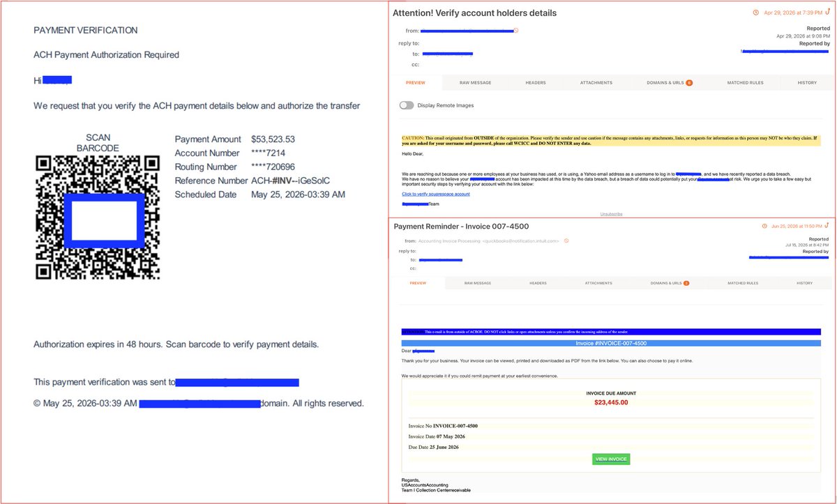837x504 pixels.
Task: Click 'ACH Payment Authorization Required' line
Action: click(106, 55)
